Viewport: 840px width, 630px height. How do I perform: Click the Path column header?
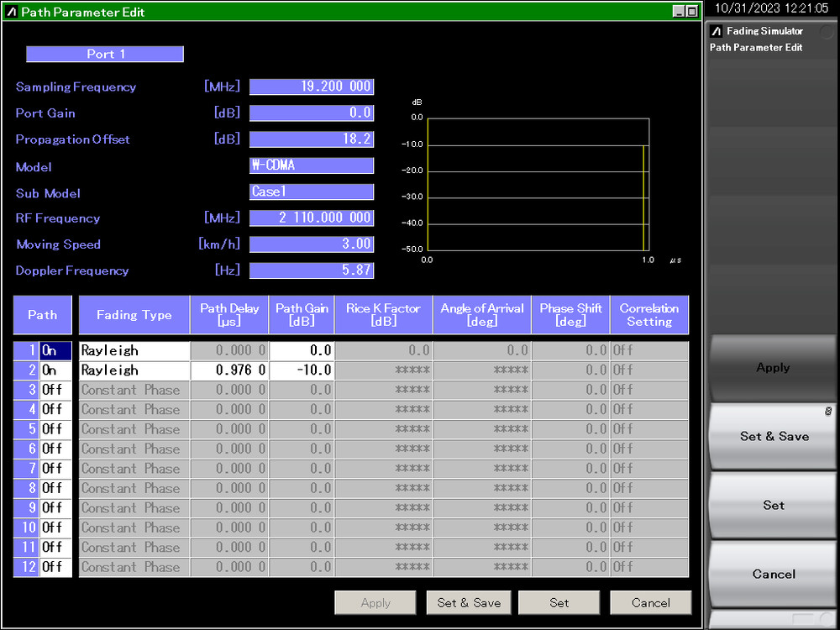coord(42,315)
